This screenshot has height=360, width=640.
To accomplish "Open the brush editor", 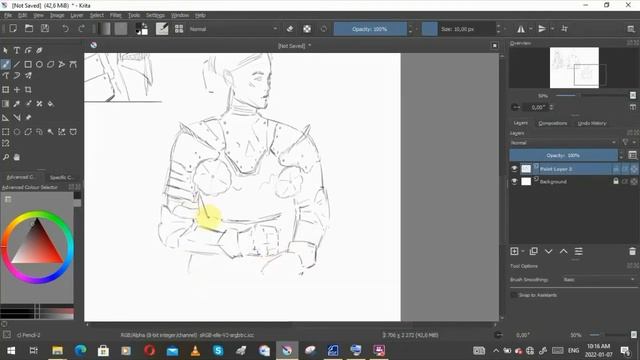I will point(162,29).
